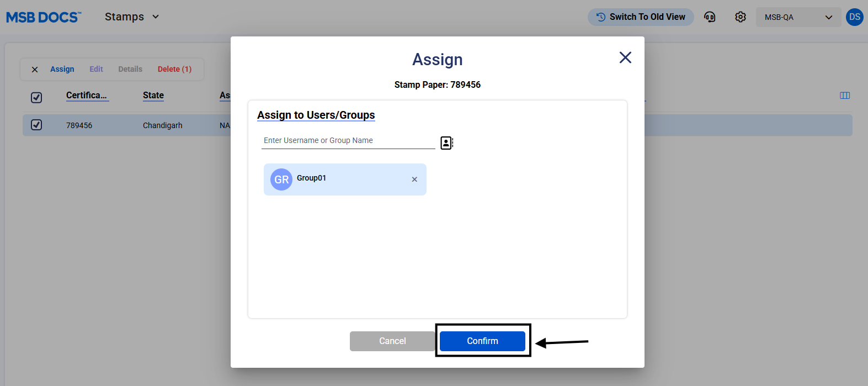The height and width of the screenshot is (386, 868).
Task: Click the MSB DOCS logo
Action: coord(44,17)
